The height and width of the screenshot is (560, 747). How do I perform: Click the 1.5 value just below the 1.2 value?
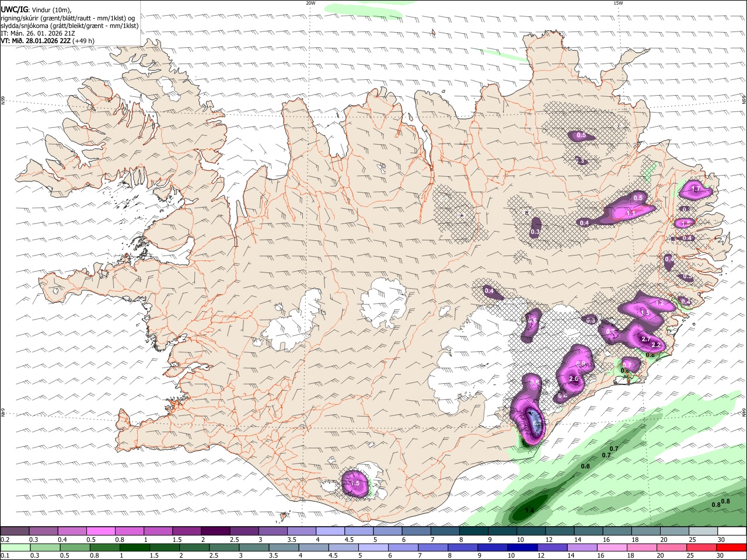[645, 313]
